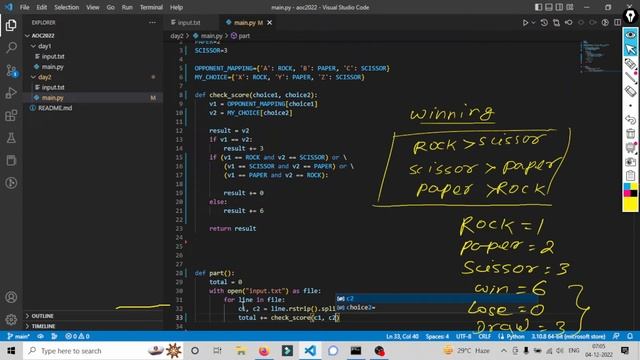Click the main branch indicator in status bar

(19, 336)
